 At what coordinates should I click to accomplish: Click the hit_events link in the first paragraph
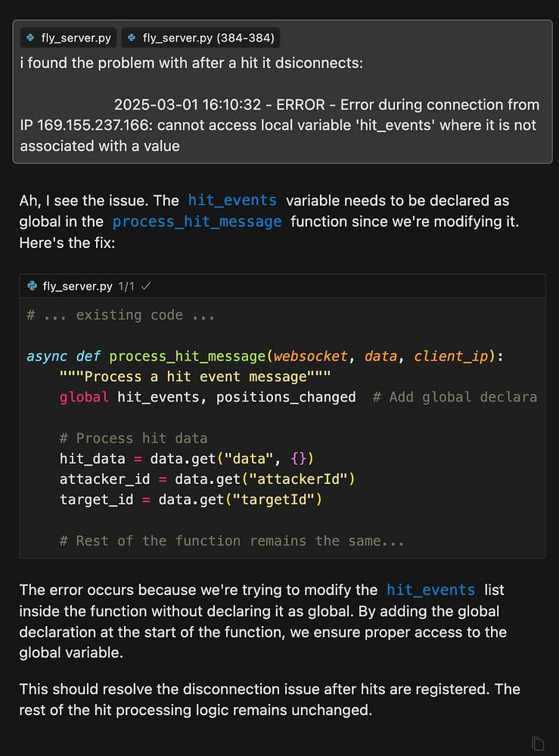tap(232, 200)
